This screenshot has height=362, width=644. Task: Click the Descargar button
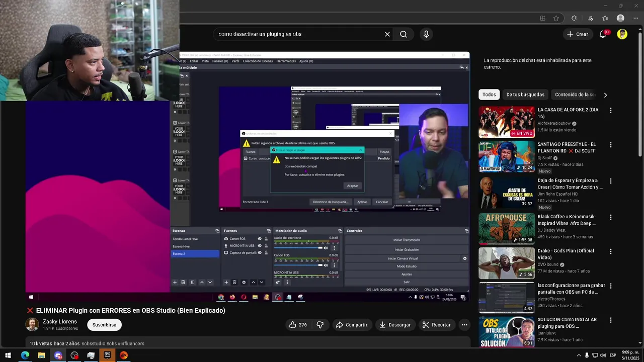[x=395, y=325]
